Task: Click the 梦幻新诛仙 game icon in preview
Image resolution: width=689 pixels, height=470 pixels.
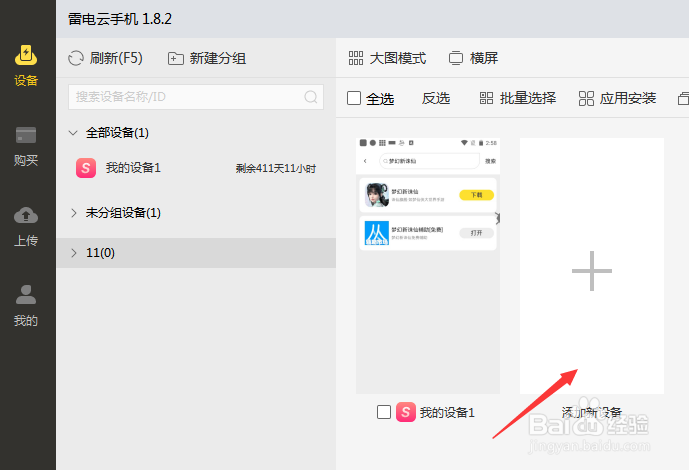Action: [x=377, y=195]
